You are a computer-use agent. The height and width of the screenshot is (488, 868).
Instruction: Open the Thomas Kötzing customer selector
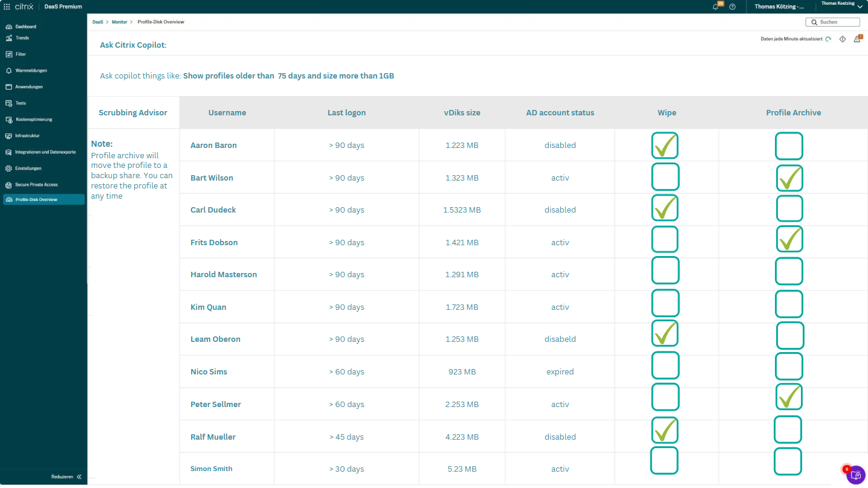[780, 7]
